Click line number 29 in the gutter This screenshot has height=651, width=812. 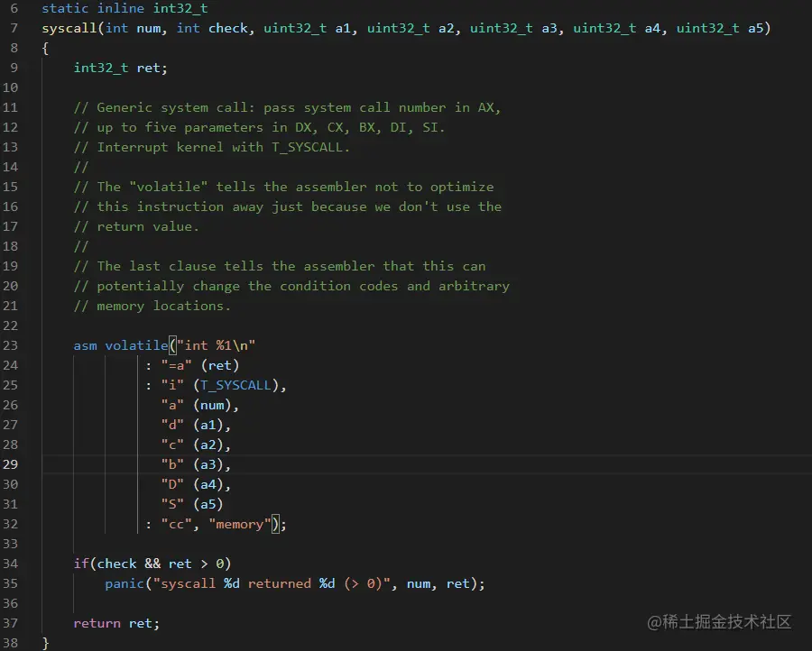[10, 464]
